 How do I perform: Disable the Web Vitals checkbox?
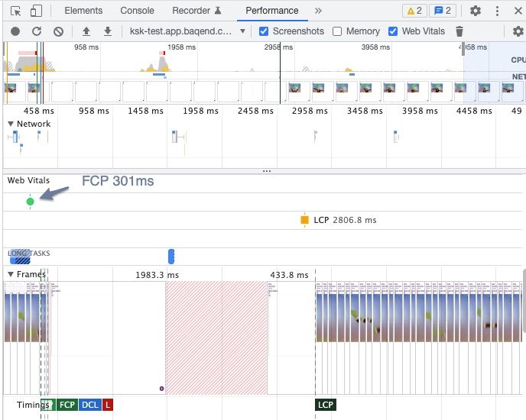tap(393, 31)
